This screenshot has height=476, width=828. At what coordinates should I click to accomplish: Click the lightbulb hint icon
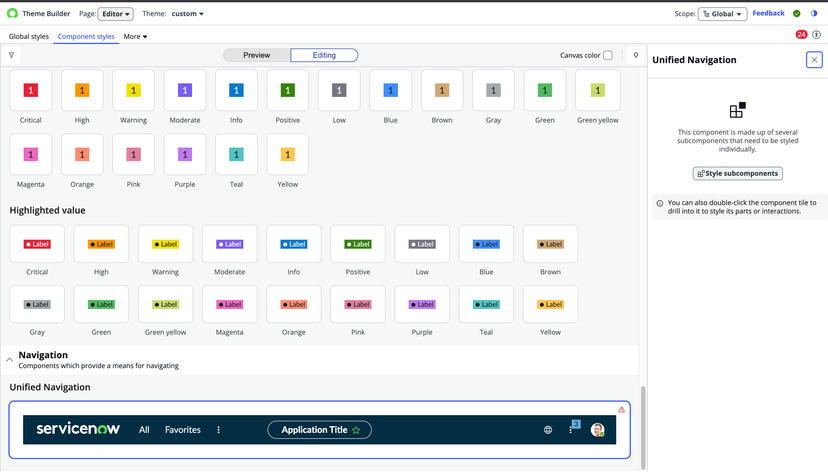[635, 56]
